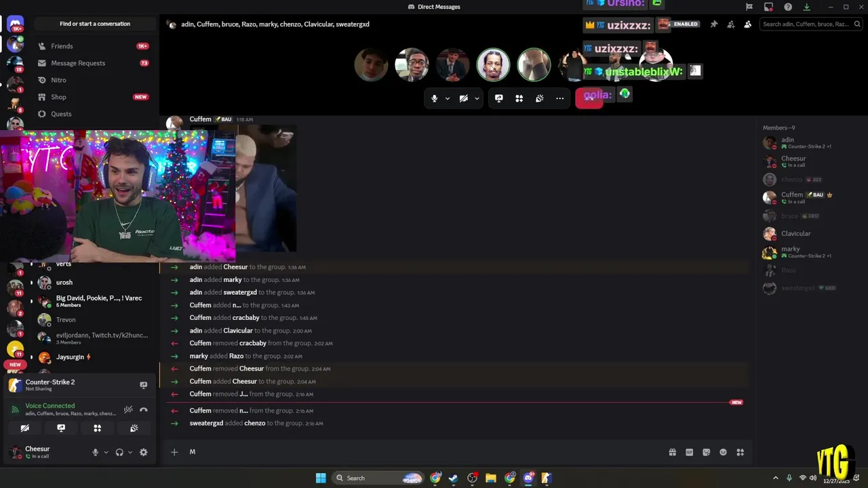The height and width of the screenshot is (488, 868).
Task: Open the Shop page
Action: [94, 97]
